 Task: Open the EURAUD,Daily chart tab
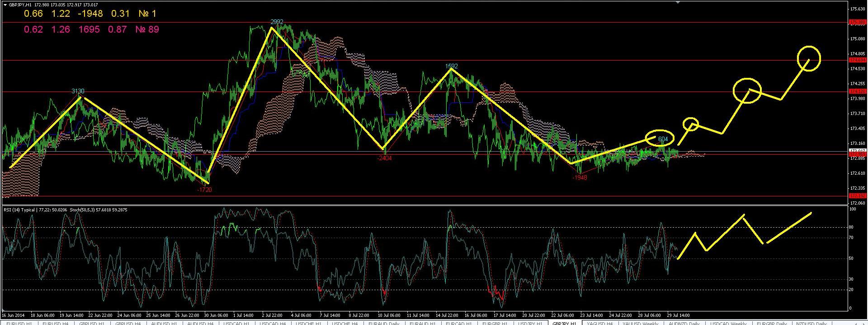click(383, 323)
